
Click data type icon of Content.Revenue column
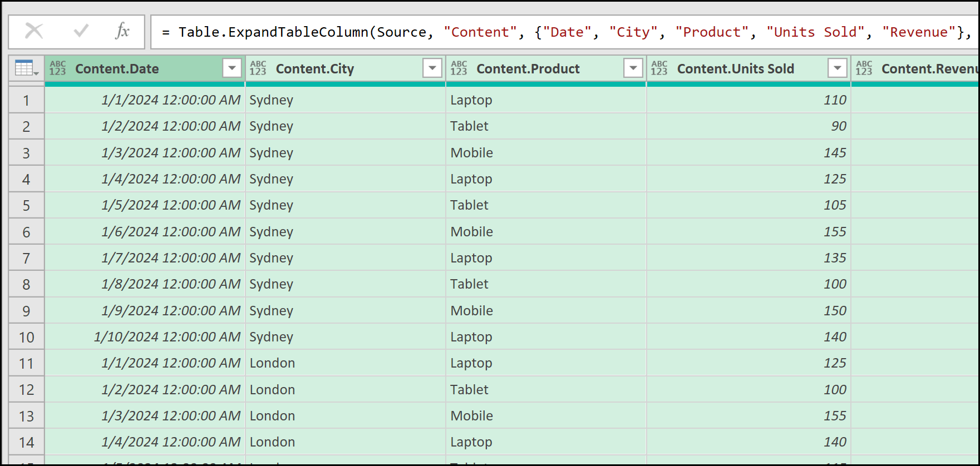coord(864,68)
